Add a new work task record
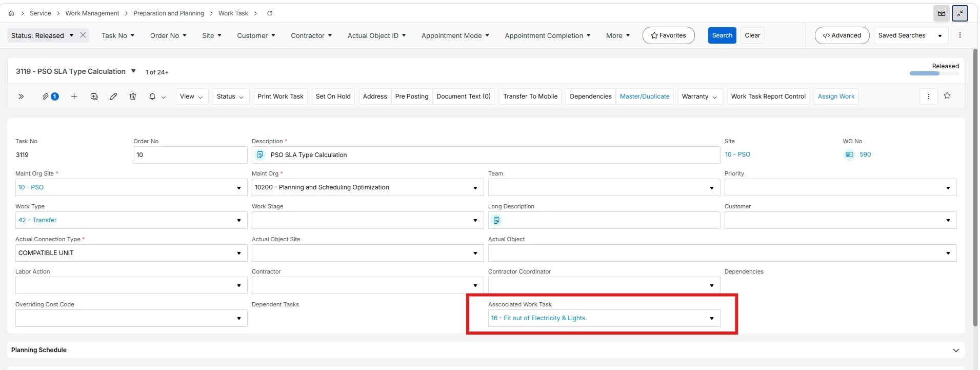The height and width of the screenshot is (370, 980). coord(74,96)
